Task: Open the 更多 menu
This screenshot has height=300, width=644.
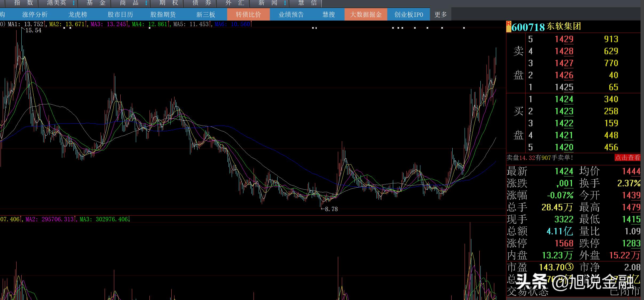Action: (440, 14)
